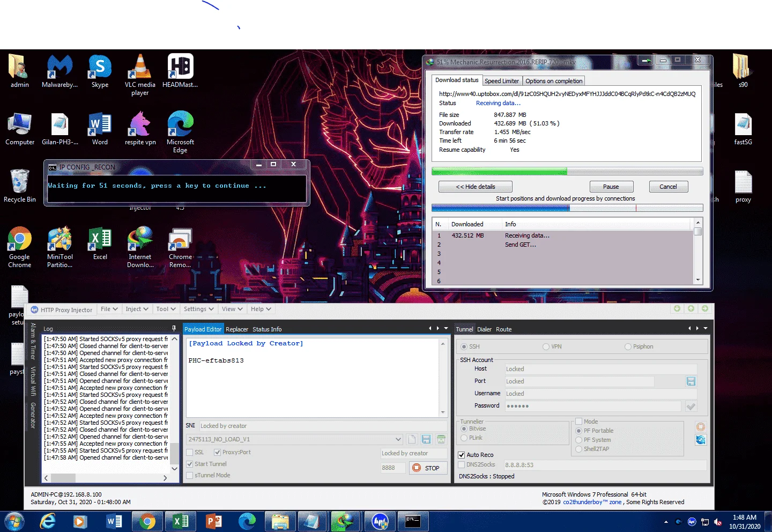Open Skype desktop shortcut
This screenshot has width=772, height=532.
point(100,71)
